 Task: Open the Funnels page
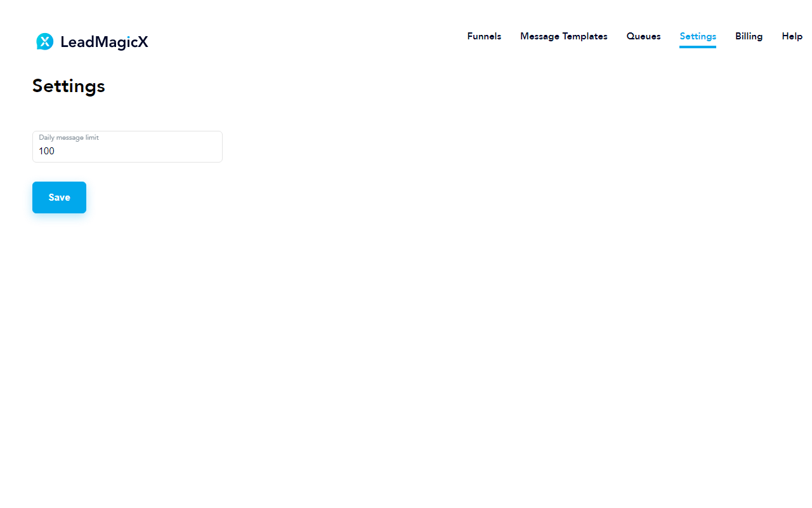point(484,36)
